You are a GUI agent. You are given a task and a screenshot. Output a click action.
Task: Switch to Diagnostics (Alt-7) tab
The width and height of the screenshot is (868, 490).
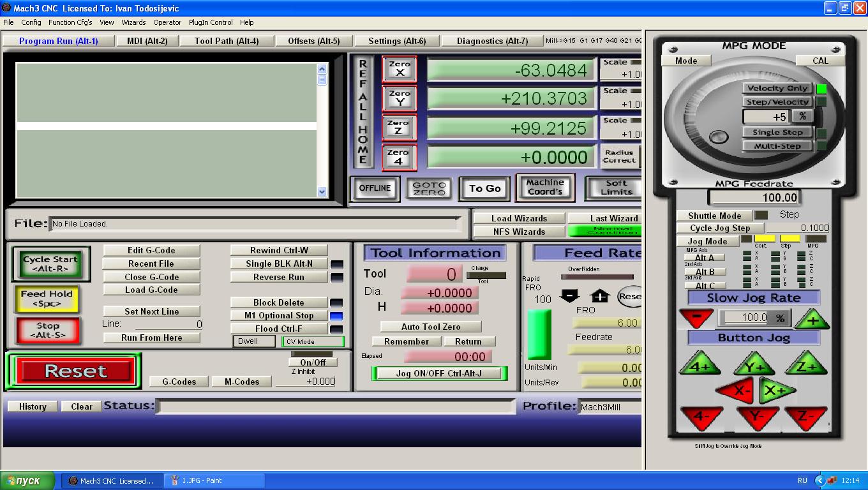click(x=492, y=41)
